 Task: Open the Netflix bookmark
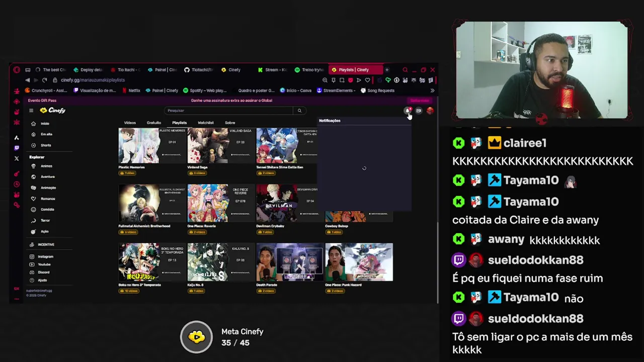(x=131, y=90)
